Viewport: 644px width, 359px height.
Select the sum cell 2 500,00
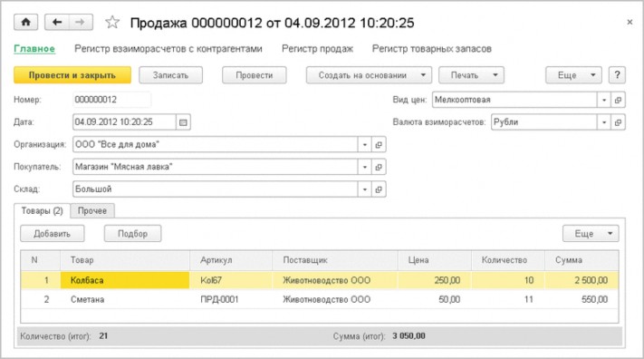pos(582,280)
